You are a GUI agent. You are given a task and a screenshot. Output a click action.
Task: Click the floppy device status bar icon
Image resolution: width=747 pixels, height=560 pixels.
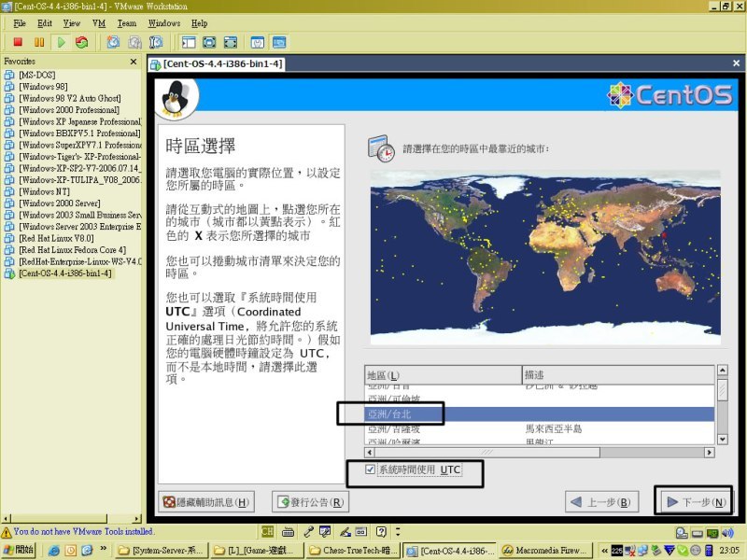[x=698, y=532]
